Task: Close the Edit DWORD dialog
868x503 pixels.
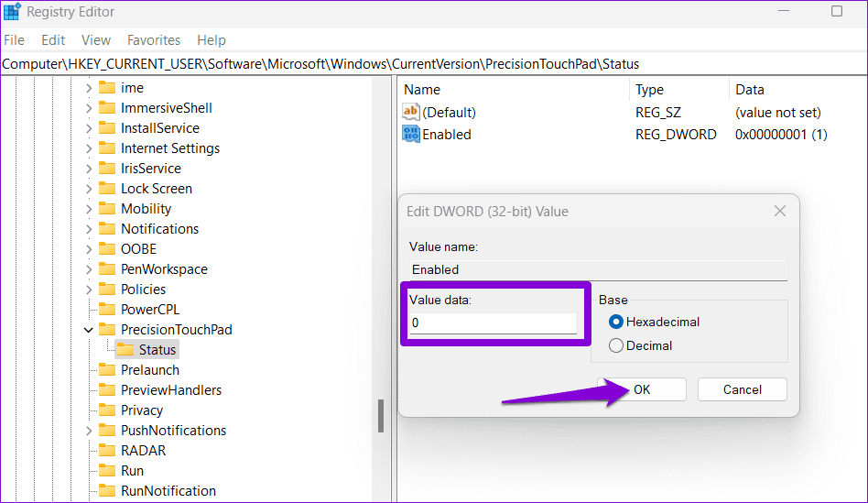Action: click(x=780, y=211)
